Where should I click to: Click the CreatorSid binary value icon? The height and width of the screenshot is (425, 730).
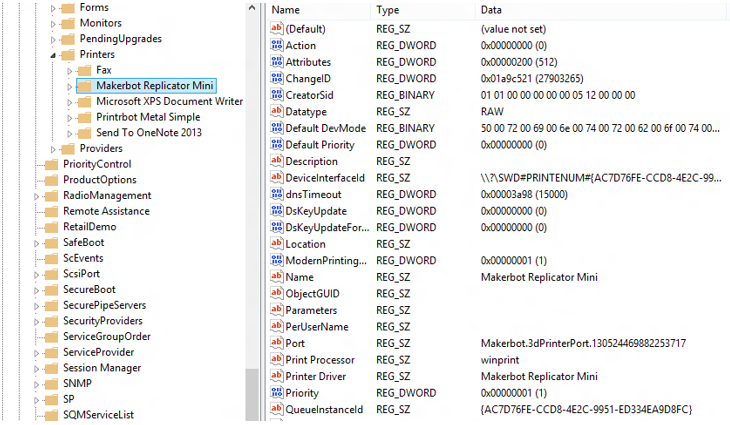[x=277, y=94]
